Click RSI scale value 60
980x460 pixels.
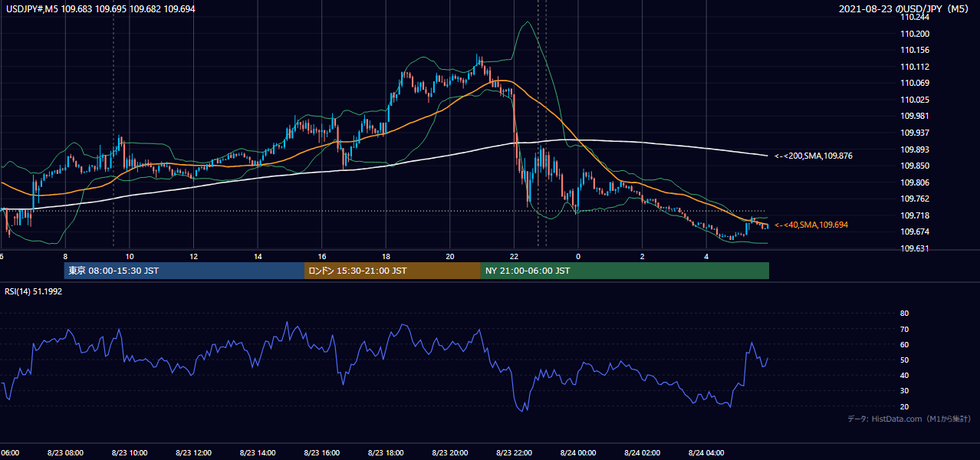(x=904, y=344)
